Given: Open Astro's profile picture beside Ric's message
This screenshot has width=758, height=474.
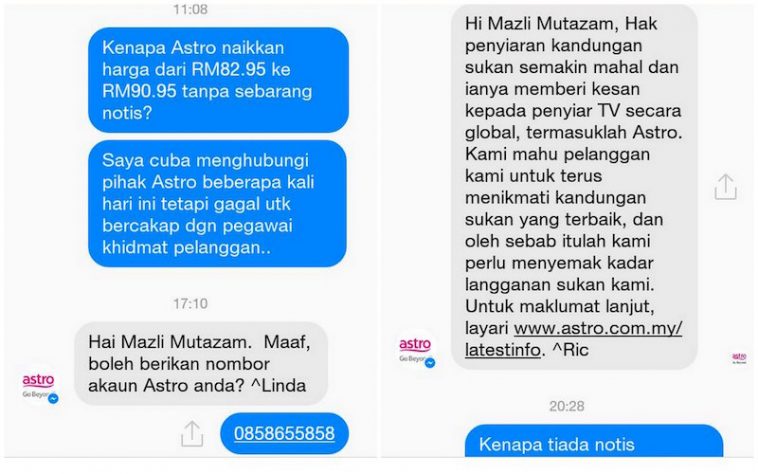Looking at the screenshot, I should (416, 350).
